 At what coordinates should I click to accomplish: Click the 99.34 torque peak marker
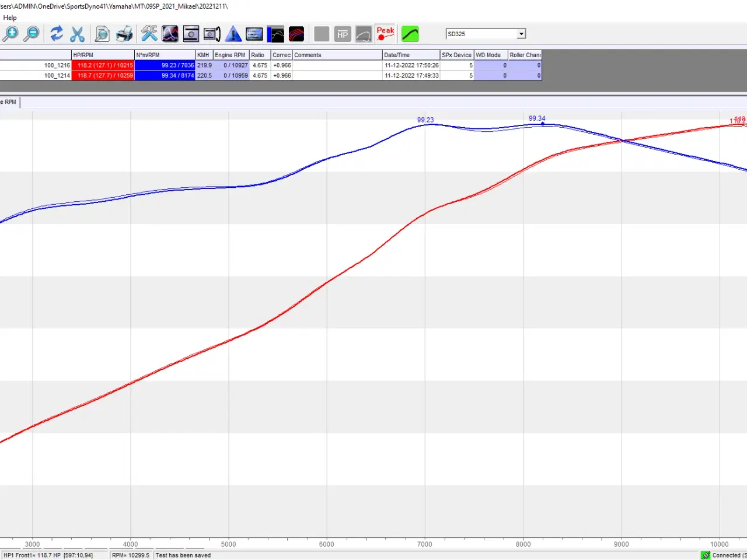(x=543, y=124)
